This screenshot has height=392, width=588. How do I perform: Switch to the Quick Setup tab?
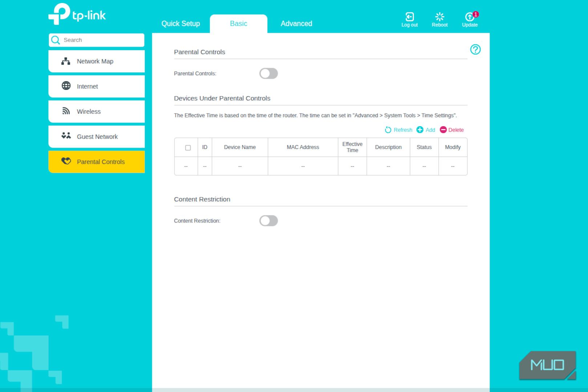click(x=181, y=24)
